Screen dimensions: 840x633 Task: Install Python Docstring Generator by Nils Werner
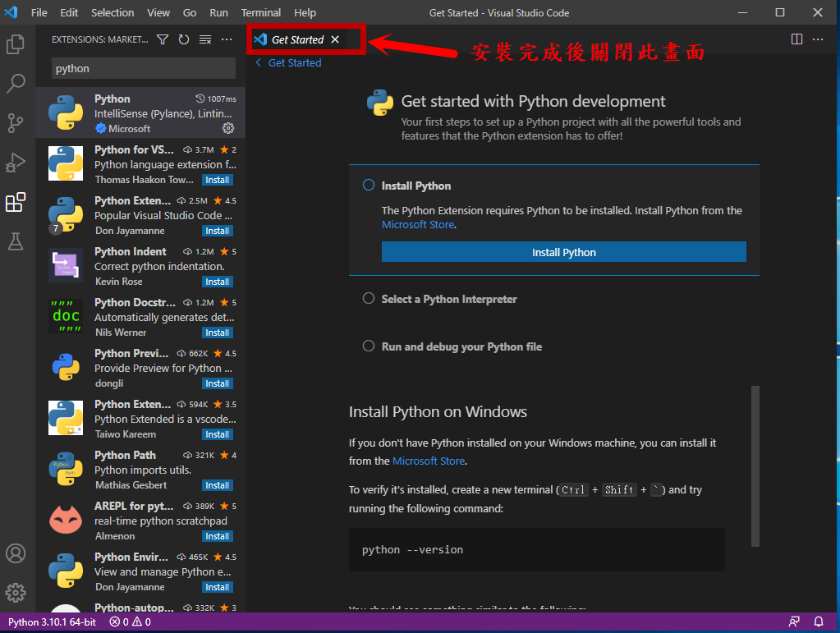tap(217, 333)
